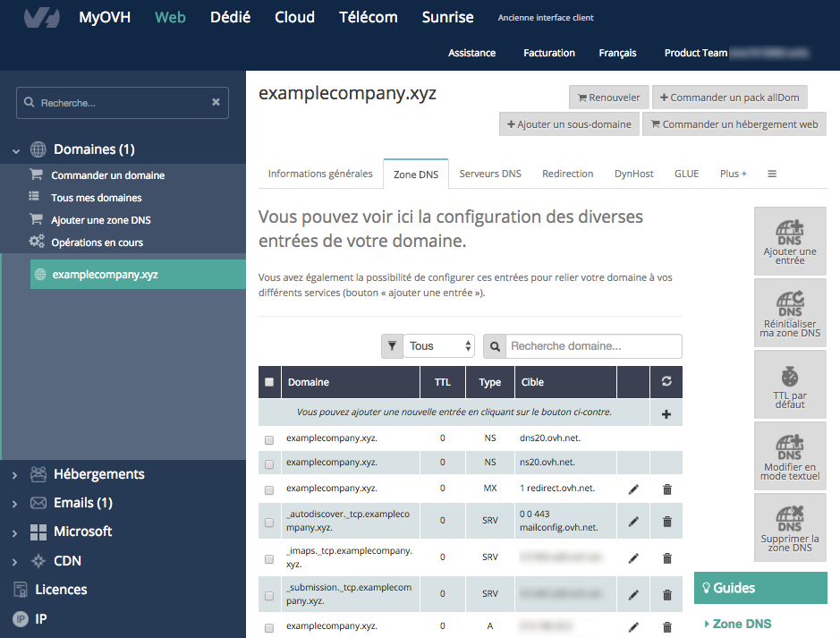The image size is (840, 638).
Task: Check the MX row checkbox
Action: click(x=269, y=490)
